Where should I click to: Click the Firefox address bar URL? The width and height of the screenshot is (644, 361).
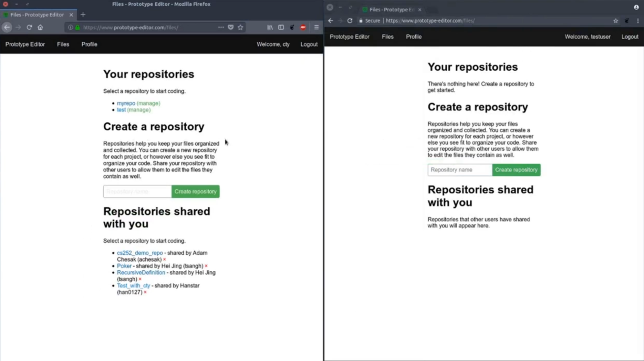(131, 27)
